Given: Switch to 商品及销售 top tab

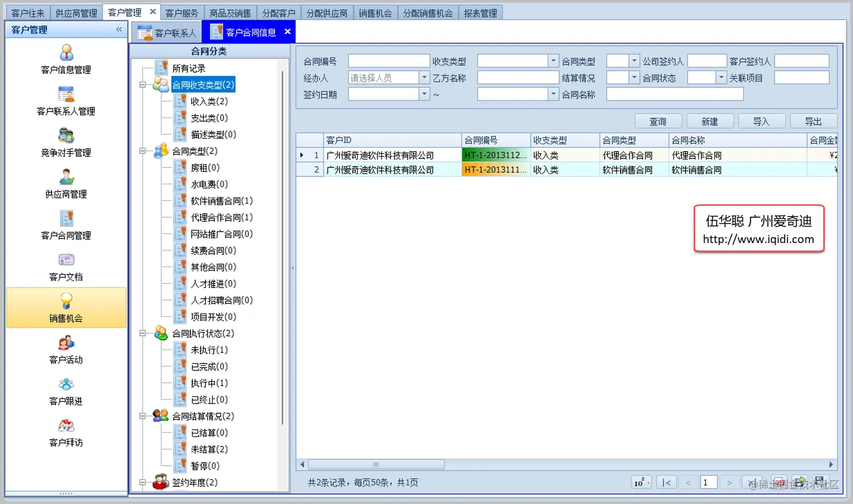Looking at the screenshot, I should [230, 13].
